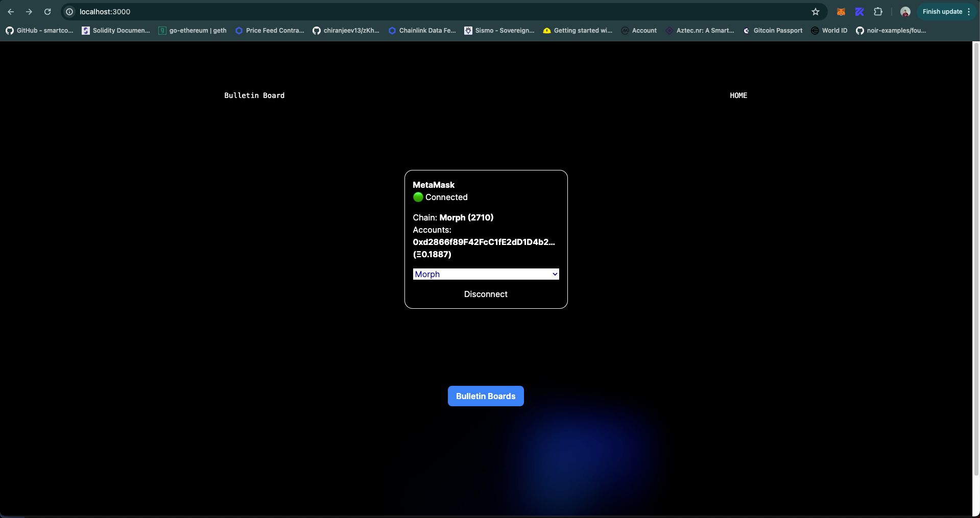Open the purple K wallet extension
Image resolution: width=980 pixels, height=518 pixels.
pos(859,12)
